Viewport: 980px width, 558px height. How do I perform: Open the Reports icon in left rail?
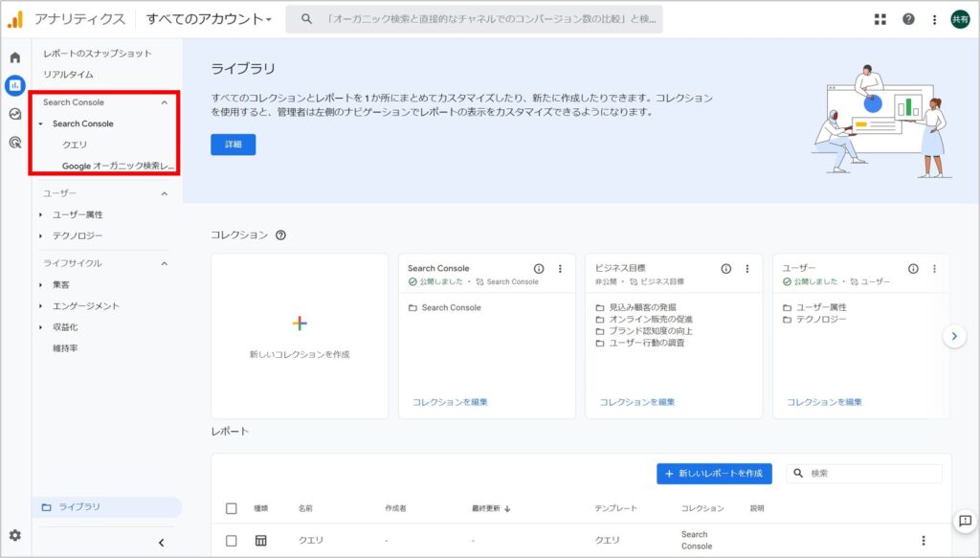tap(15, 85)
